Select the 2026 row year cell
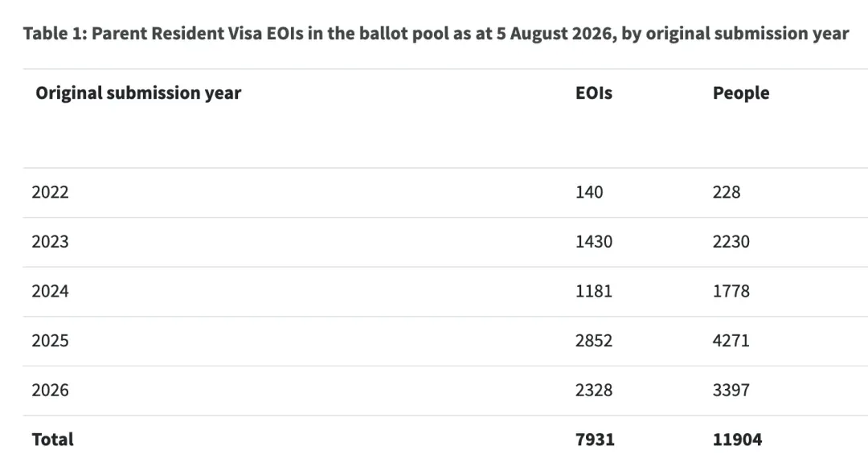Image resolution: width=868 pixels, height=475 pixels. pos(51,391)
